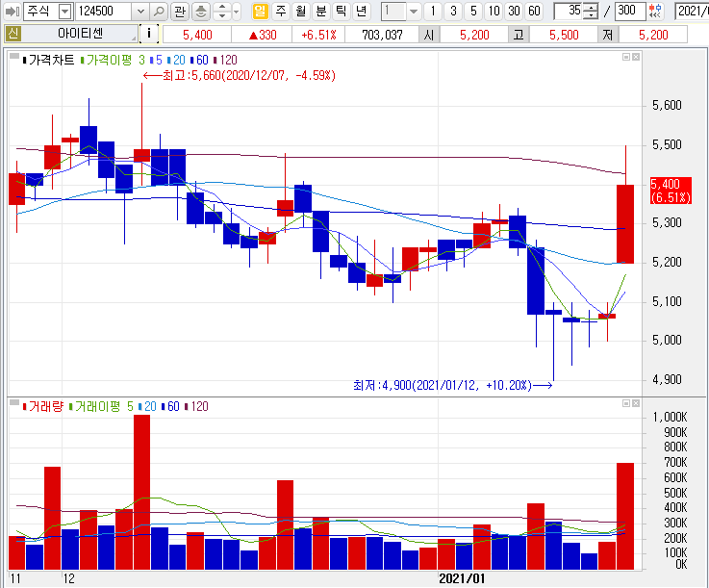Open the small dropdown beside navigation arrows
This screenshot has width=709, height=588.
point(237,12)
